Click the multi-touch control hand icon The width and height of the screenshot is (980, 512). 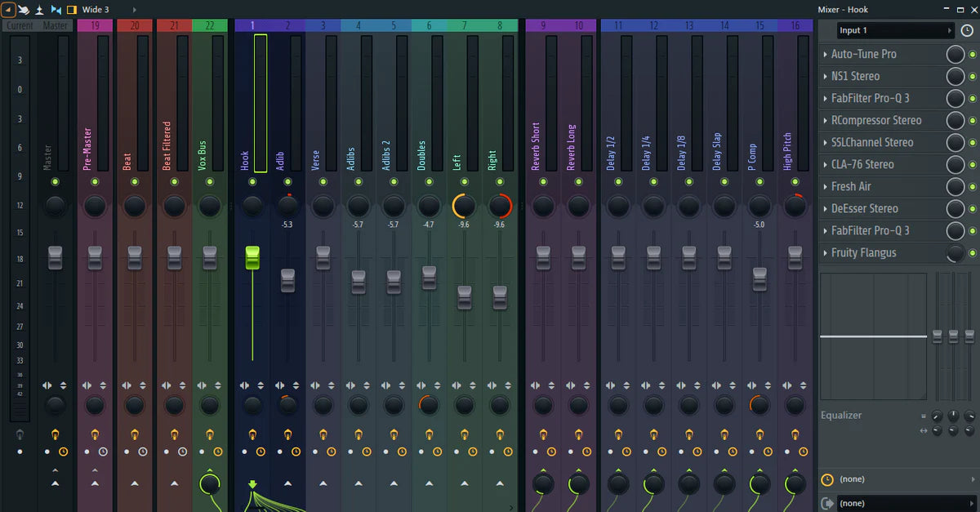tap(24, 9)
